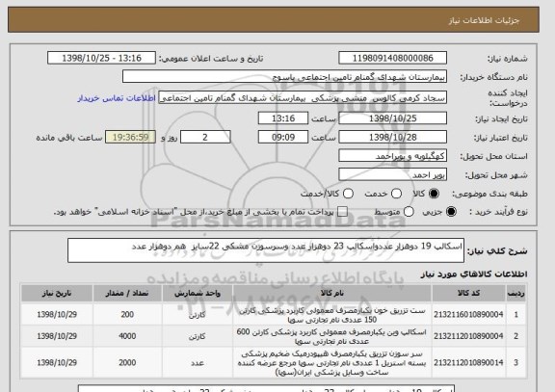This screenshot has width=555, height=392.
Task: Click the validity date field 1398/10/28
Action: (392, 137)
